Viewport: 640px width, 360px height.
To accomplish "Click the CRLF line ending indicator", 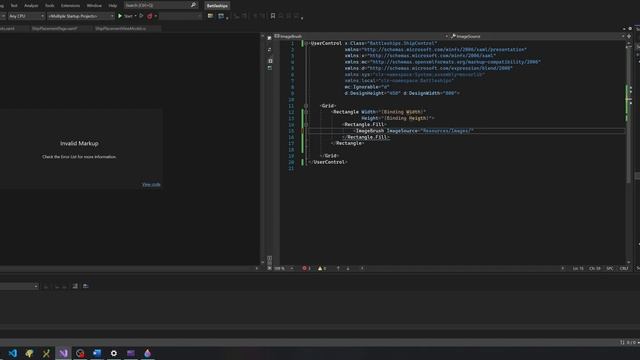I will coord(624,269).
